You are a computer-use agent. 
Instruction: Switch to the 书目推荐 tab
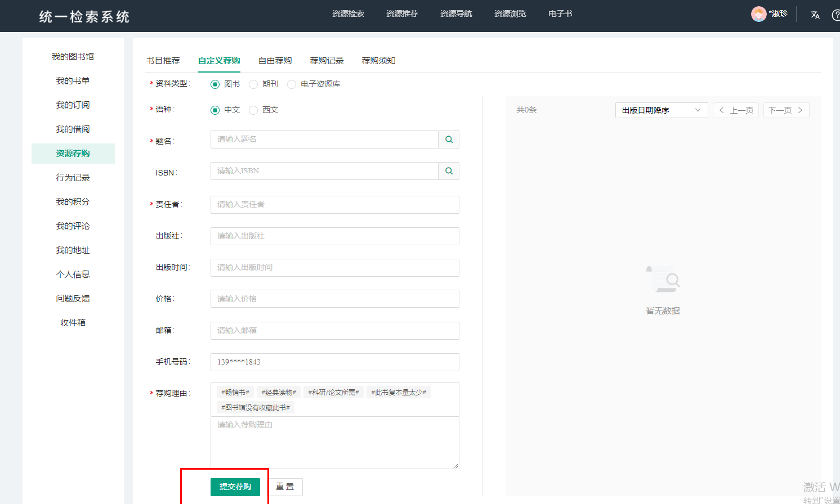pos(163,61)
